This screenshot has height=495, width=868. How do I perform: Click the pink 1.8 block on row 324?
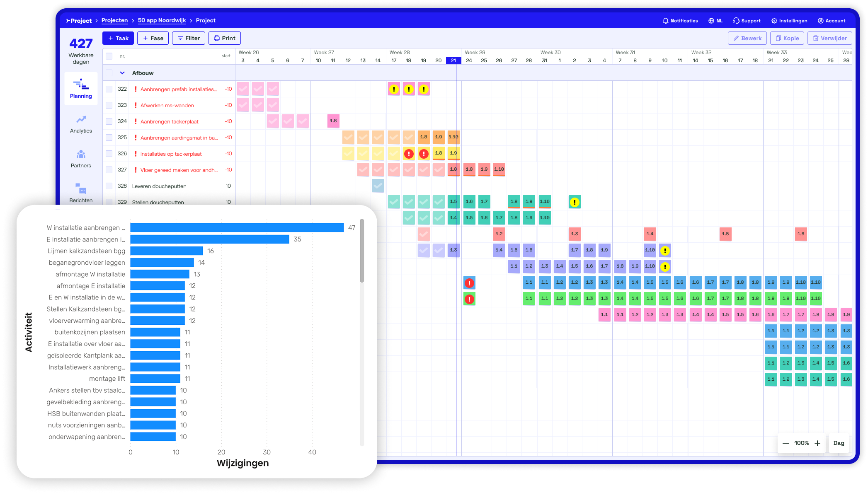333,121
